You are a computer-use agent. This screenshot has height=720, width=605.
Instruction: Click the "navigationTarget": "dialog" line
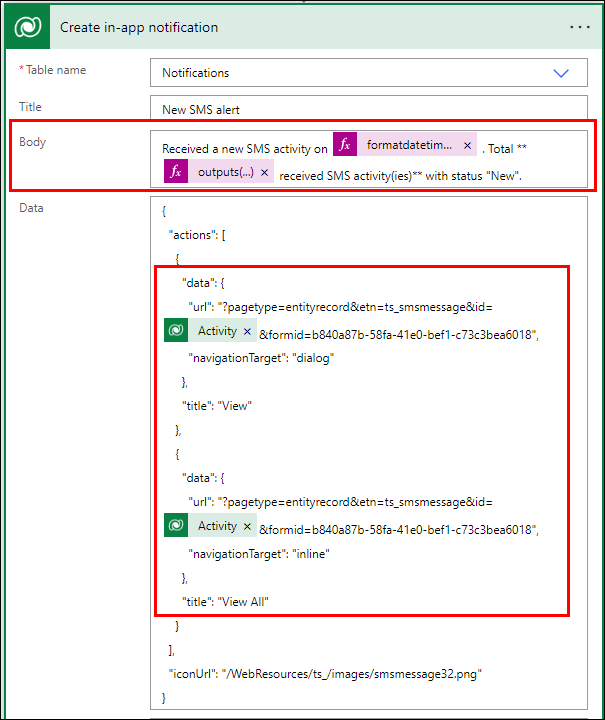(x=260, y=358)
